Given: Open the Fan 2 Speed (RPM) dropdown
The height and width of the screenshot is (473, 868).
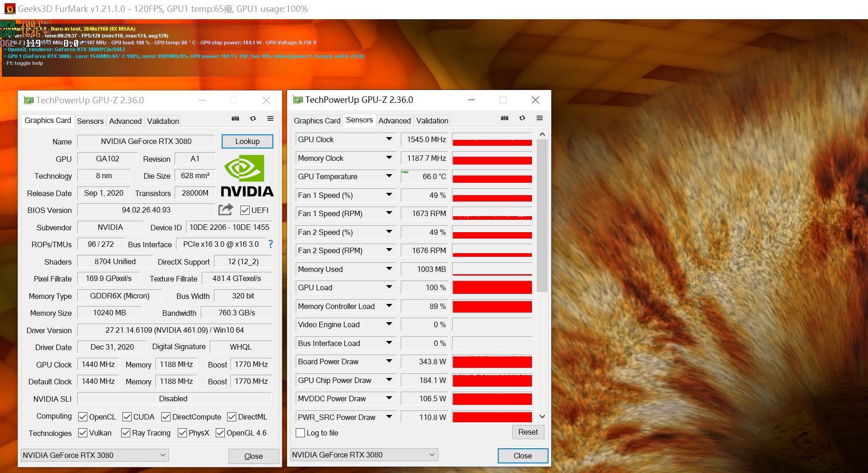Looking at the screenshot, I should click(x=389, y=250).
